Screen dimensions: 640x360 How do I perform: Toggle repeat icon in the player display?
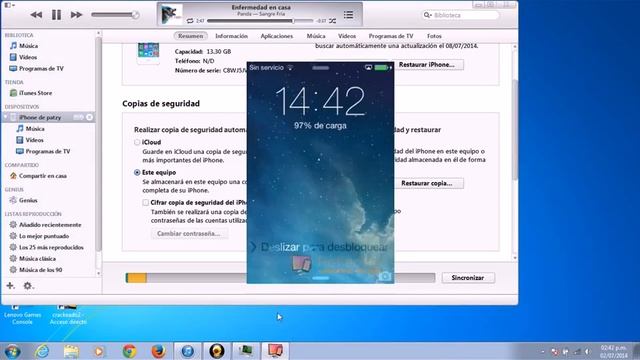pyautogui.click(x=190, y=20)
